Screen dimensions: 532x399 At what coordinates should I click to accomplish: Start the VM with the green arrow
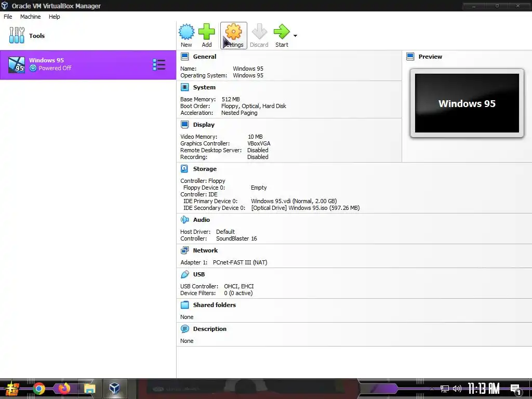point(282,32)
